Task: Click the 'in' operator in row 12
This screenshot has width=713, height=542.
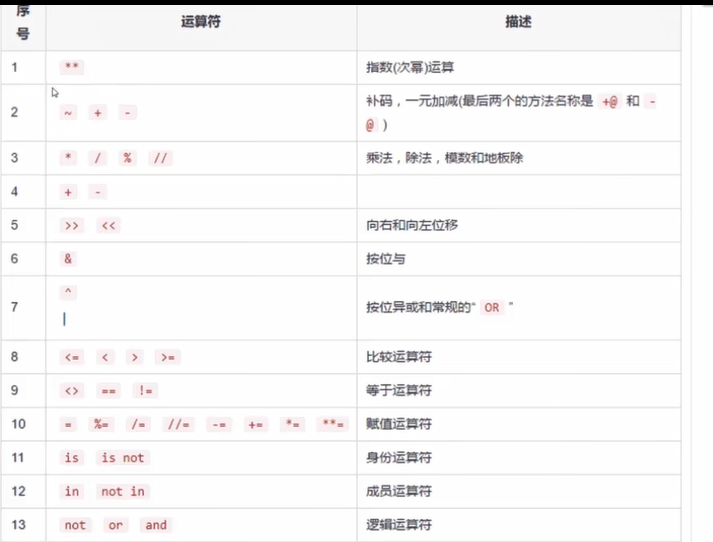Action: [71, 492]
